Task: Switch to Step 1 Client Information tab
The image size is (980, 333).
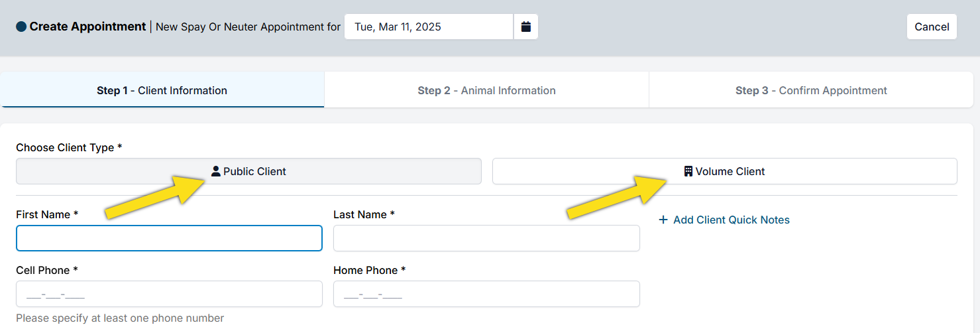Action: [x=162, y=90]
